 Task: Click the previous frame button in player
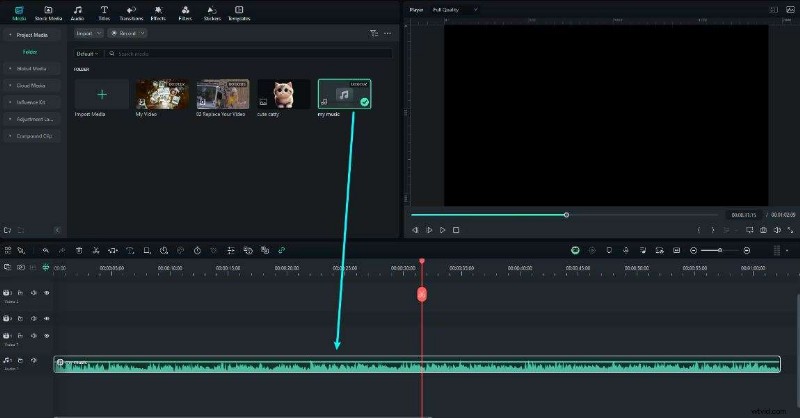[x=415, y=230]
